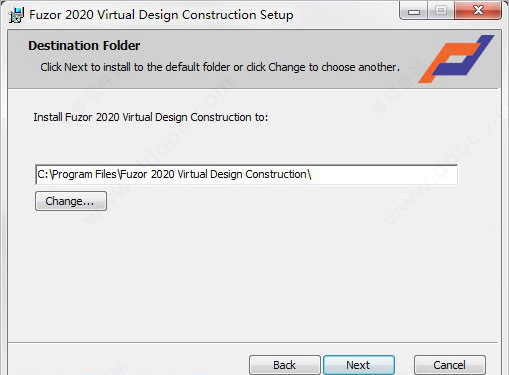The image size is (509, 375).
Task: Cancel the Fuzor installation
Action: click(x=450, y=365)
